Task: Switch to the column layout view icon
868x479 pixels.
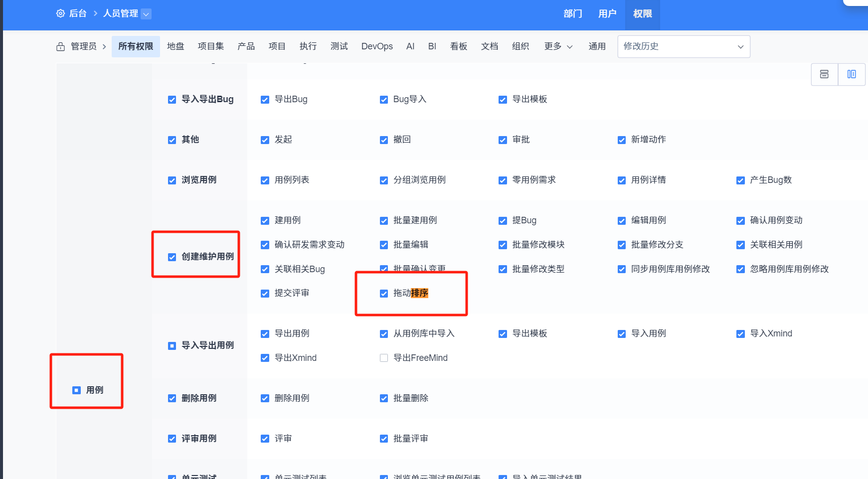Action: pos(852,74)
